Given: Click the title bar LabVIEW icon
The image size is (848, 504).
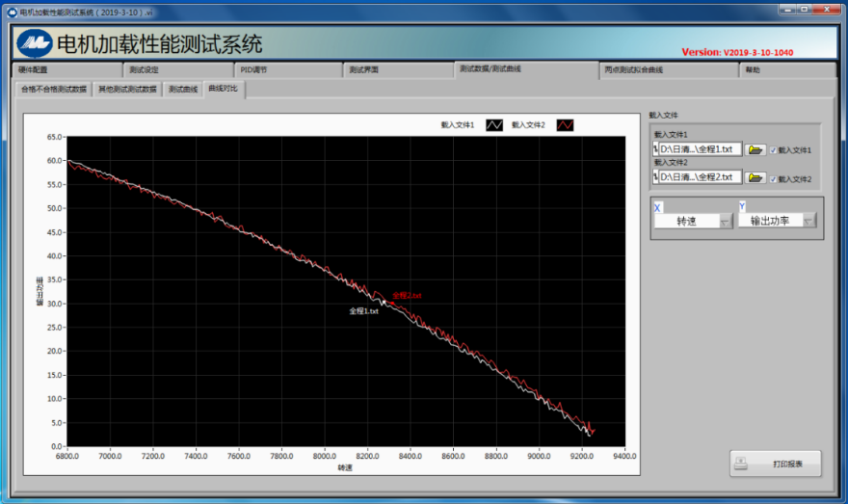Looking at the screenshot, I should (x=11, y=12).
